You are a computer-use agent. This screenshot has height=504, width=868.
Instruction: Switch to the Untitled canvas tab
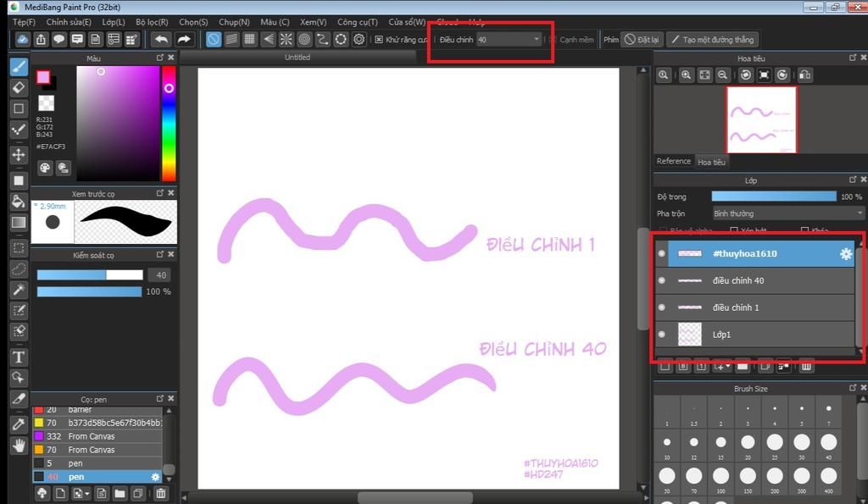pos(298,57)
